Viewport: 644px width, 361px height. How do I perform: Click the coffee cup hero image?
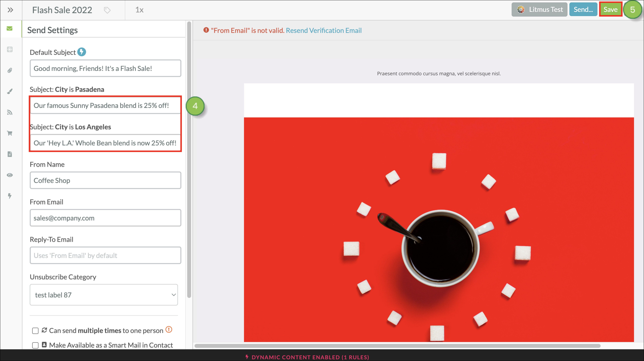coord(439,229)
